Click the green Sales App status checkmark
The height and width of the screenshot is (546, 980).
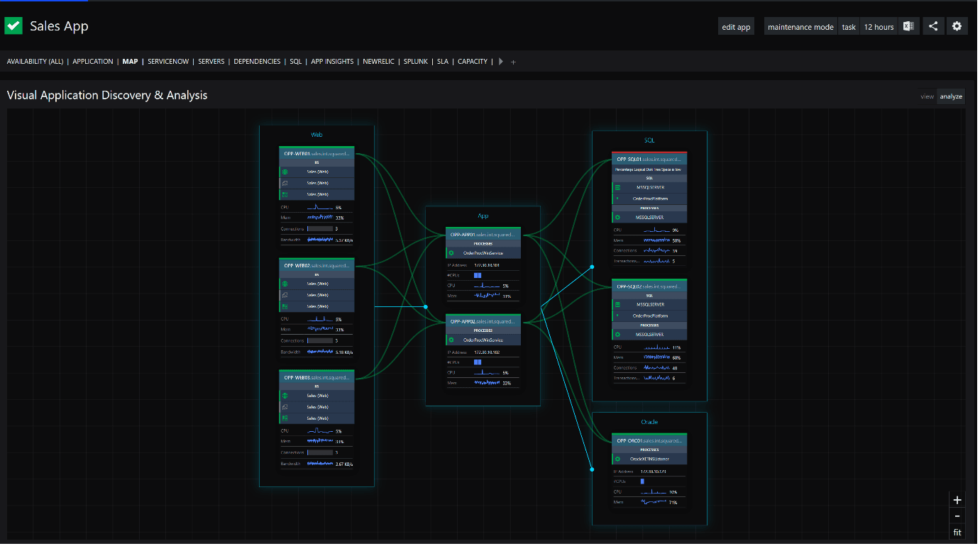14,26
